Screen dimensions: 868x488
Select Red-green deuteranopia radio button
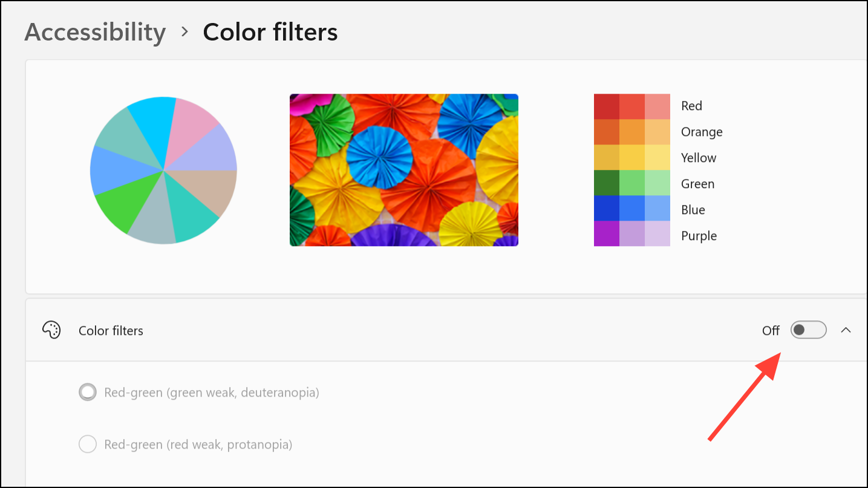tap(88, 392)
